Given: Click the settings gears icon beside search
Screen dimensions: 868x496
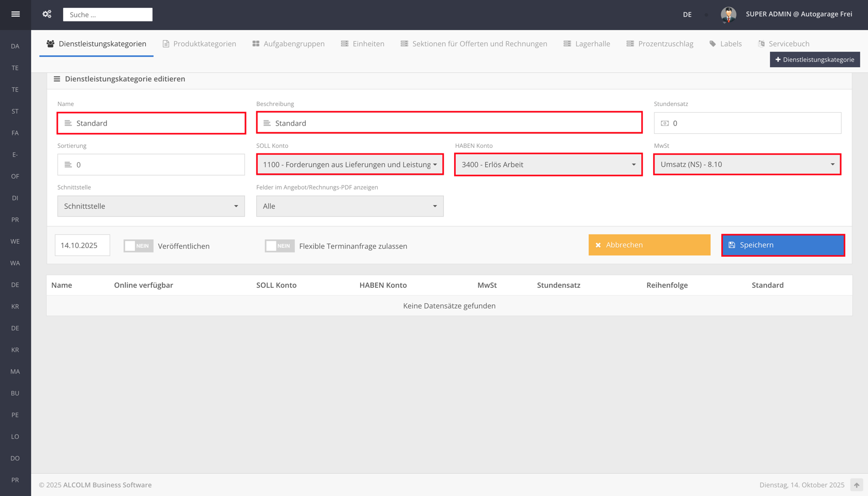Looking at the screenshot, I should (x=47, y=14).
